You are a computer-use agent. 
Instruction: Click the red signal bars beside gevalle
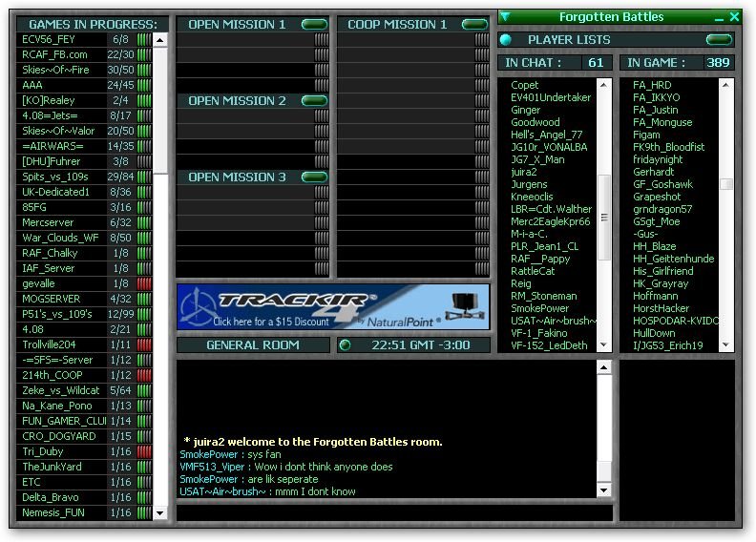pos(144,283)
